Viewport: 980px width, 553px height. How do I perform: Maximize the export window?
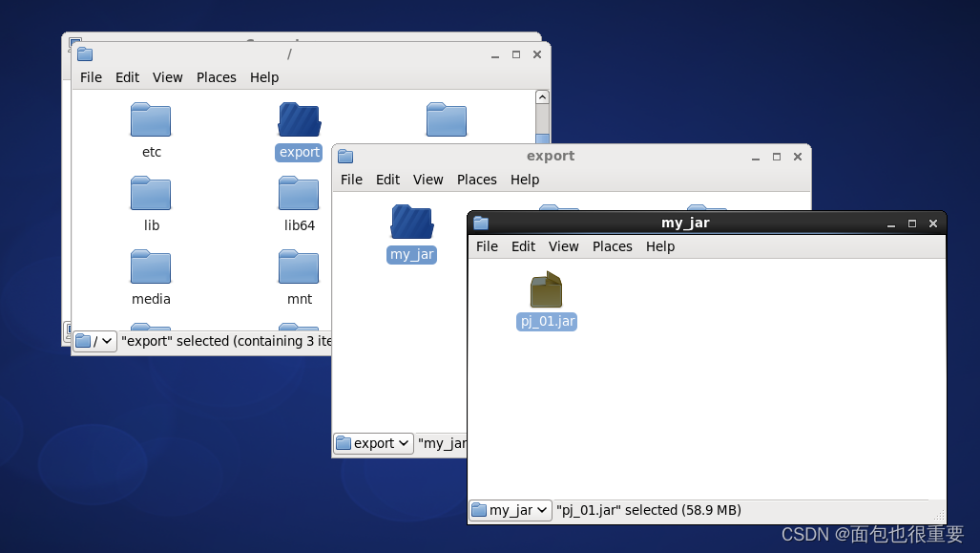point(776,157)
